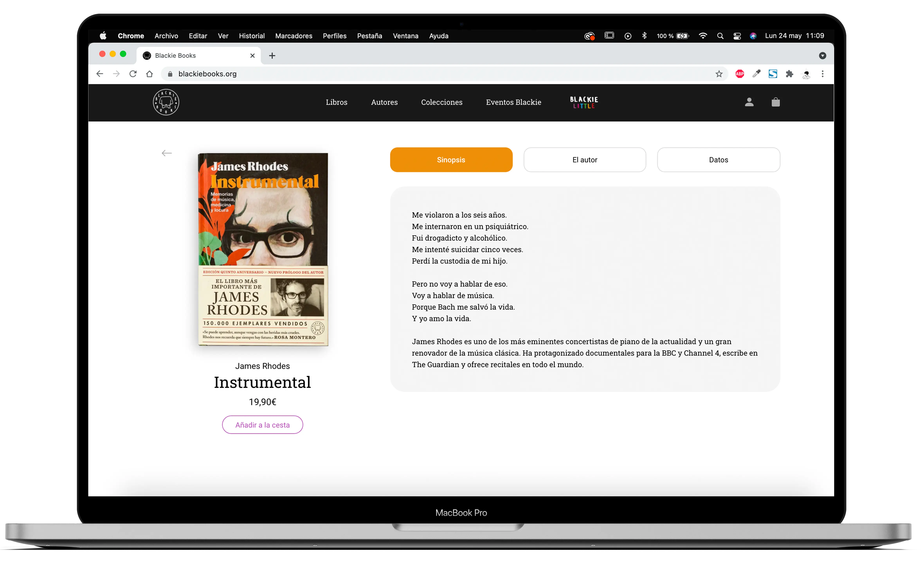Switch to the El autor tab
This screenshot has height=564, width=924.
click(x=584, y=160)
